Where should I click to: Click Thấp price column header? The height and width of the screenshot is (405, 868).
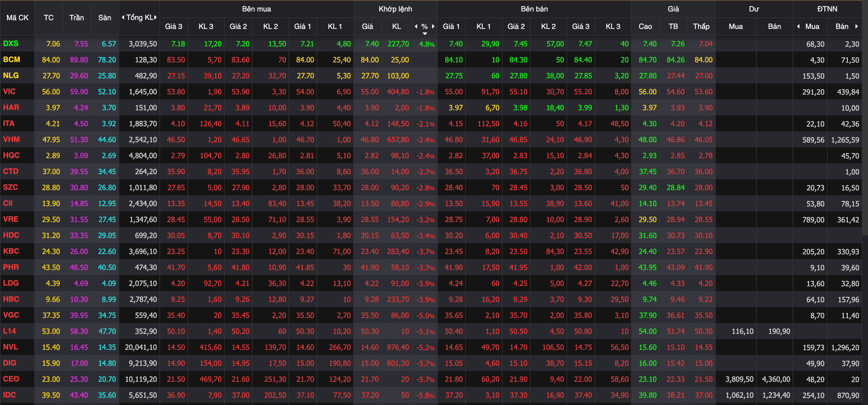pyautogui.click(x=701, y=26)
